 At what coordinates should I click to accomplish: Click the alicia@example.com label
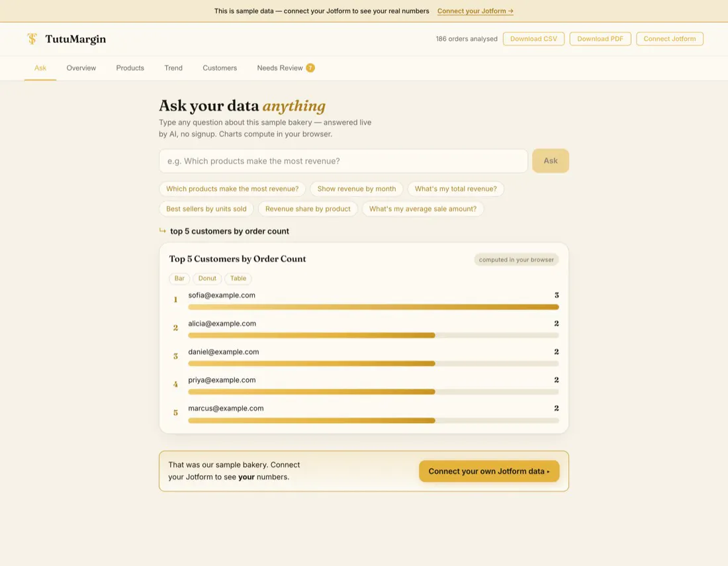[222, 324]
